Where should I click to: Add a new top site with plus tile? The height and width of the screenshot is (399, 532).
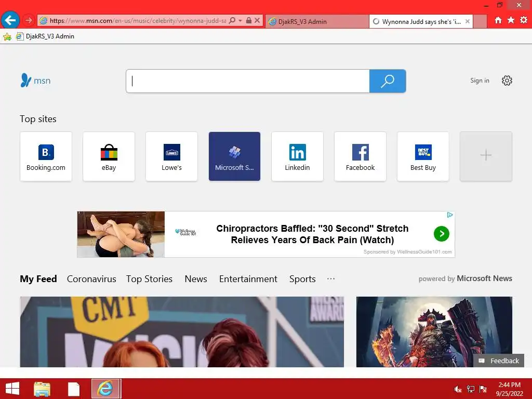click(x=486, y=156)
